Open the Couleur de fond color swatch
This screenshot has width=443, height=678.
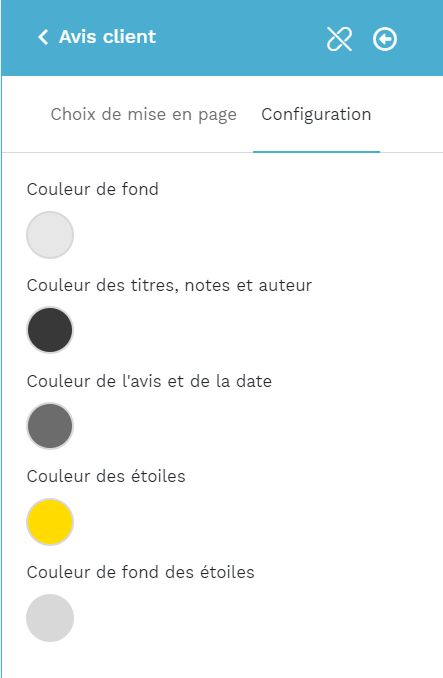[50, 235]
